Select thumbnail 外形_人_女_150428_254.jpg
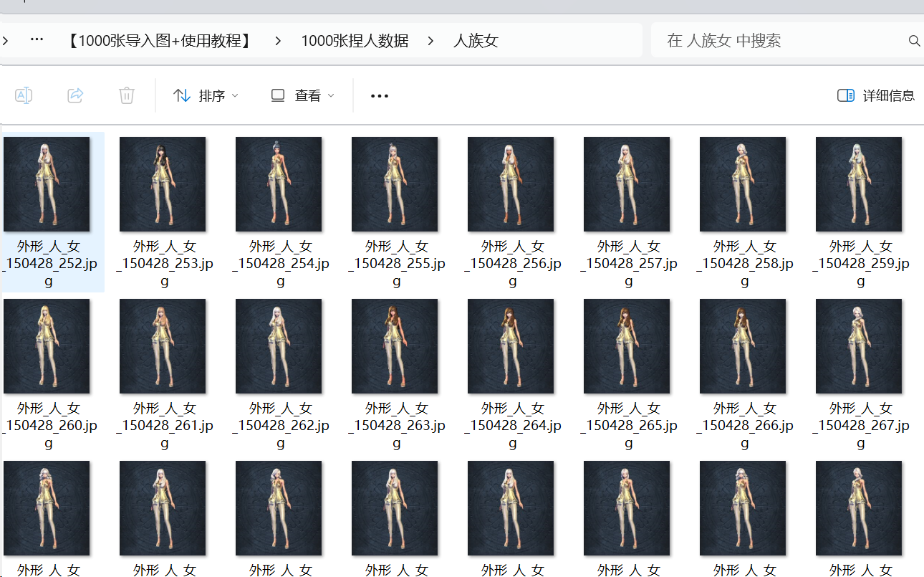The image size is (924, 577). coord(279,184)
